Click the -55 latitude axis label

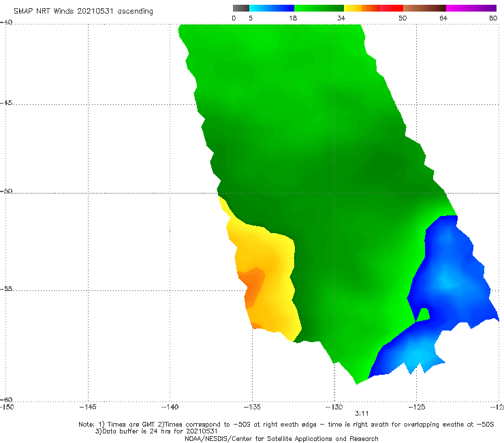point(6,289)
